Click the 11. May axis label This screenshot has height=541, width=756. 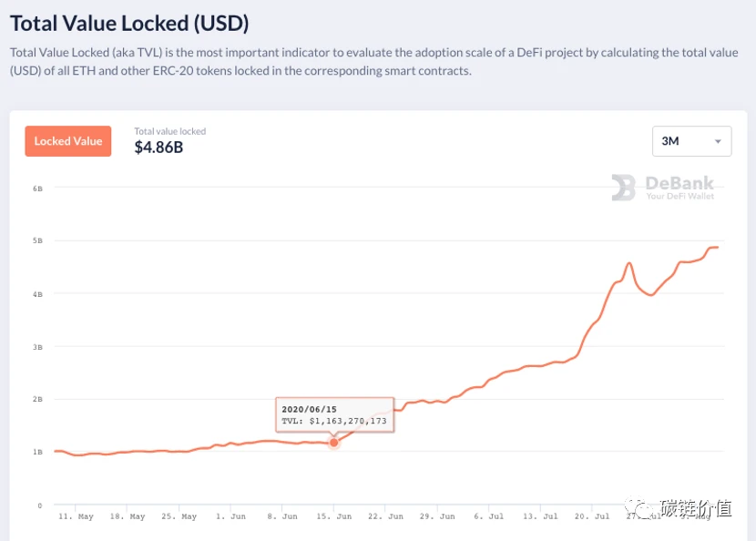pos(76,516)
